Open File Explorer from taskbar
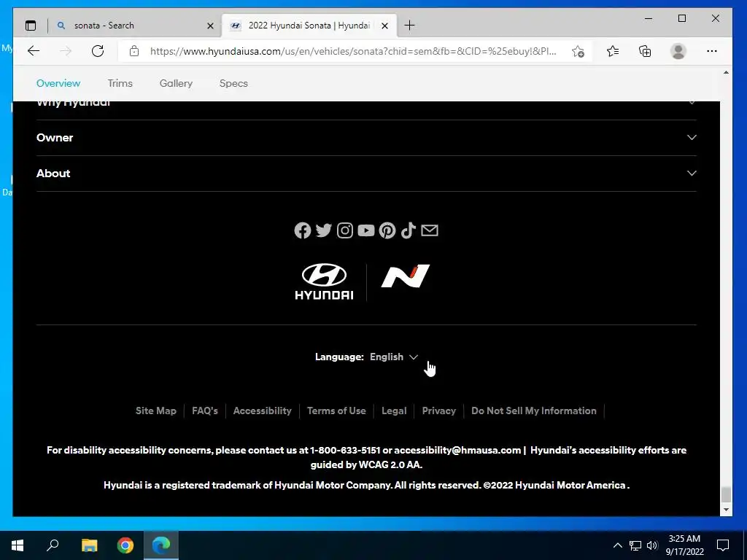Viewport: 747px width, 560px height. click(x=89, y=545)
